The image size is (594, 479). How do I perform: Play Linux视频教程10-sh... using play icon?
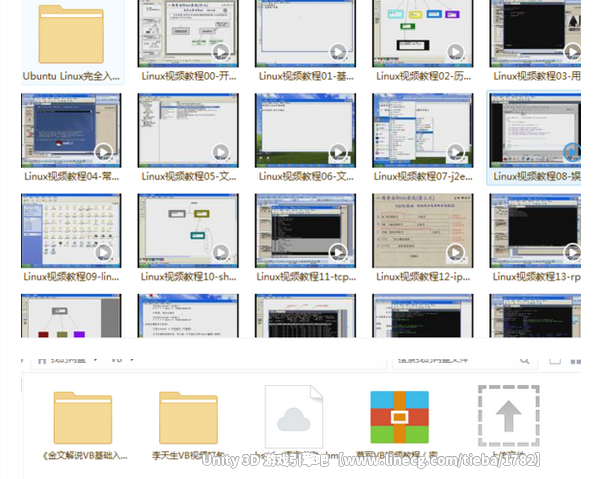pos(221,252)
